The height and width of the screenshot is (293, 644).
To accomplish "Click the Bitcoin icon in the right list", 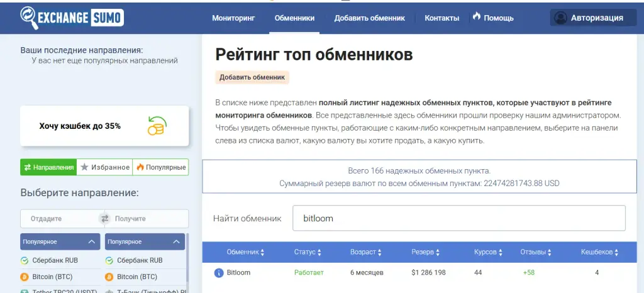I will click(109, 277).
